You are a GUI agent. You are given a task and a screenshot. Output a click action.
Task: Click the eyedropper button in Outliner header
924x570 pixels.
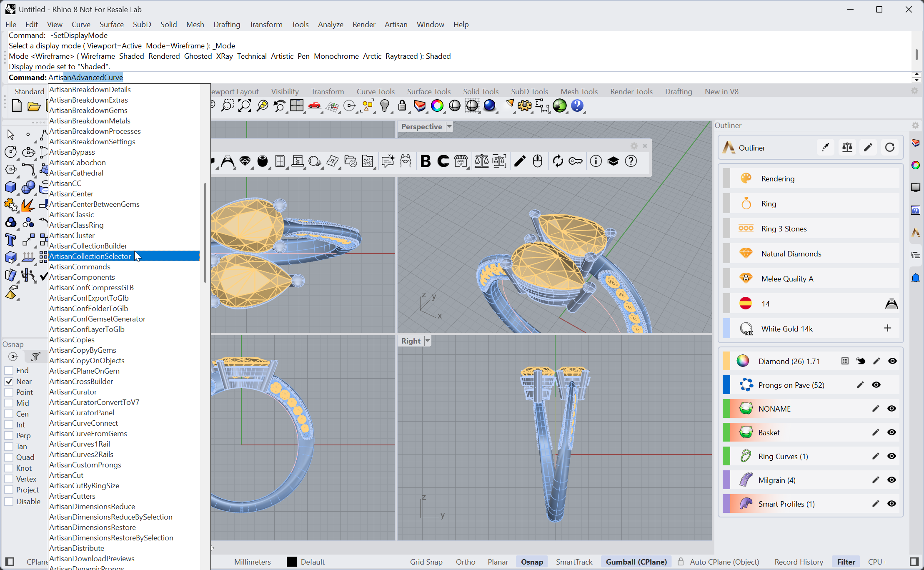pyautogui.click(x=826, y=147)
